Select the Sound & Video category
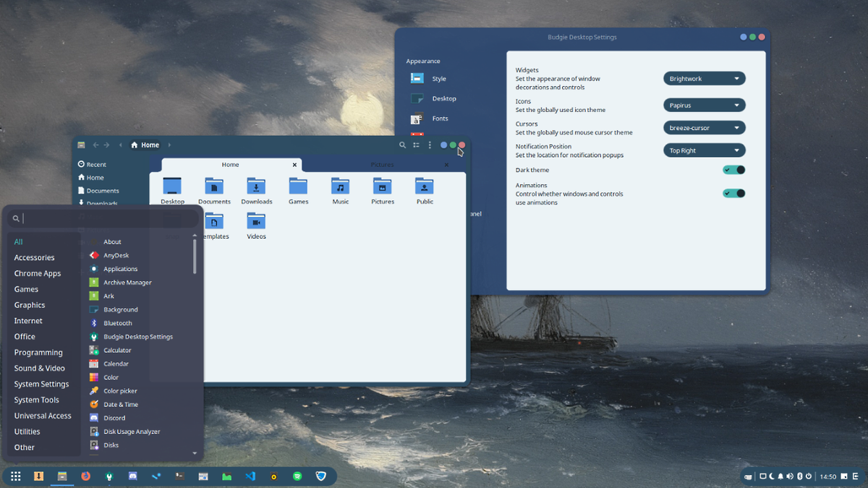This screenshot has width=868, height=488. pyautogui.click(x=39, y=368)
